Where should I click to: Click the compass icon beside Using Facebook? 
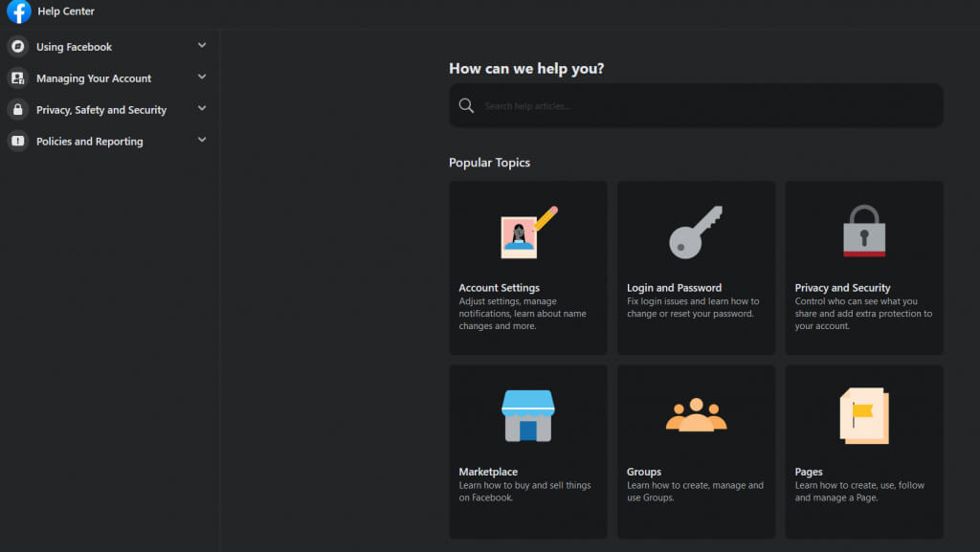17,47
